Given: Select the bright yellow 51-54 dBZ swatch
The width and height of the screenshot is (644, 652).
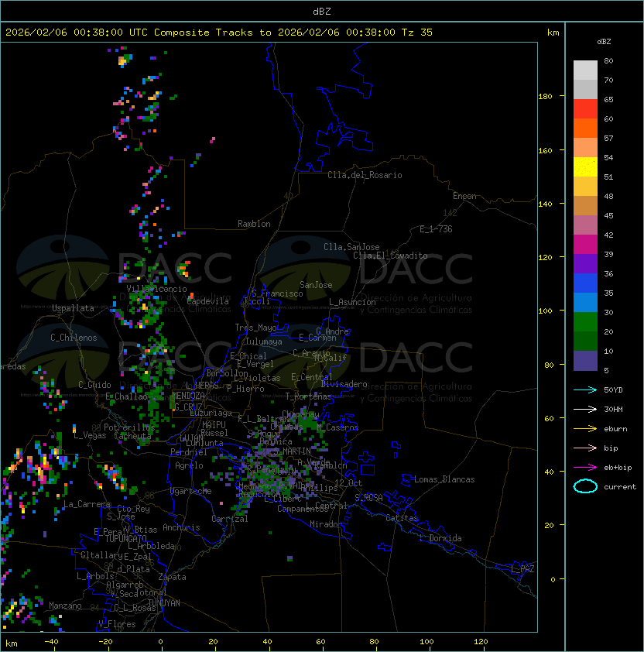Looking at the screenshot, I should coord(585,167).
